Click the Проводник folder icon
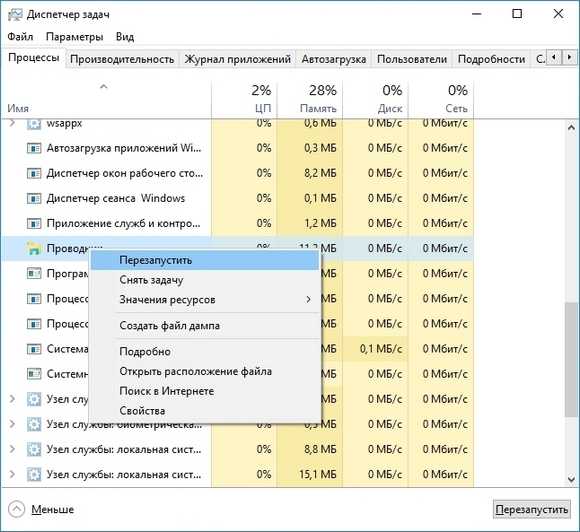580x532 pixels. point(34,248)
